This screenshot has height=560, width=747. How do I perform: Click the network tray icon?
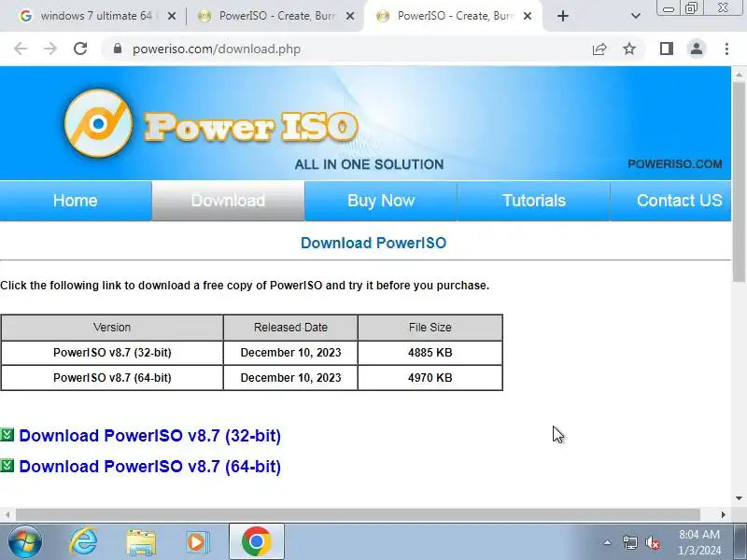pyautogui.click(x=629, y=542)
